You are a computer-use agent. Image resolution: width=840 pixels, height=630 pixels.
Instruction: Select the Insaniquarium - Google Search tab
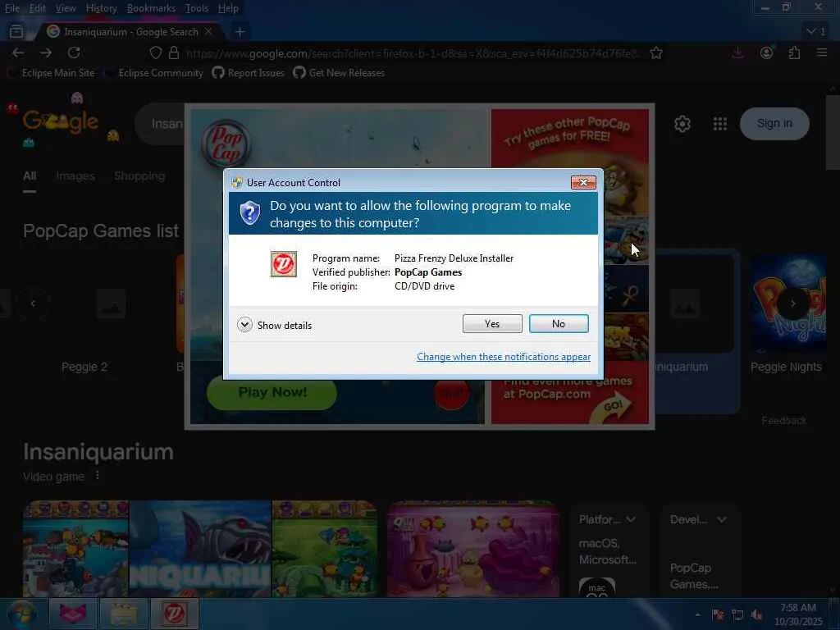[x=130, y=32]
